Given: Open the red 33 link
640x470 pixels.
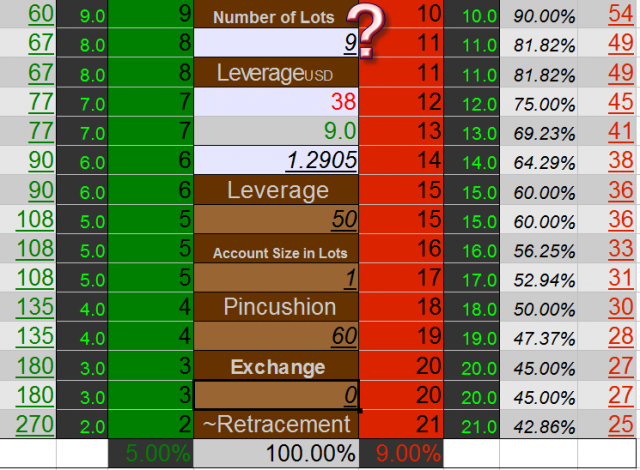Looking at the screenshot, I should [621, 248].
